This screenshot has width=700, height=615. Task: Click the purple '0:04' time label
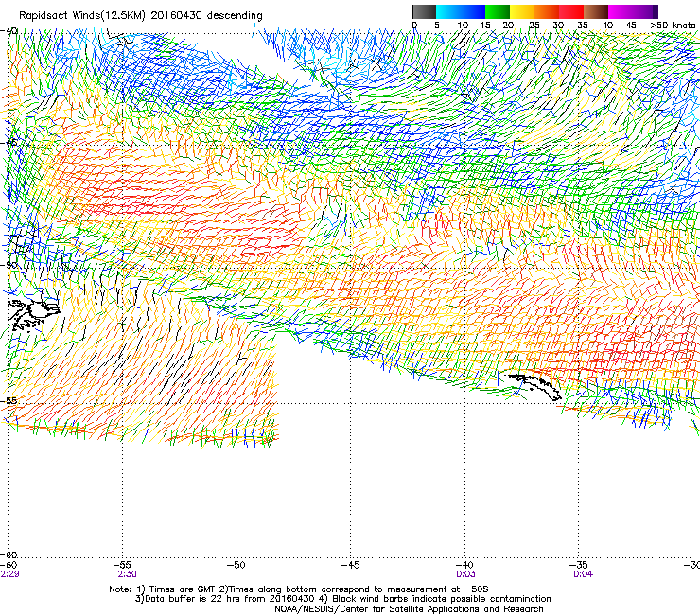point(583,574)
